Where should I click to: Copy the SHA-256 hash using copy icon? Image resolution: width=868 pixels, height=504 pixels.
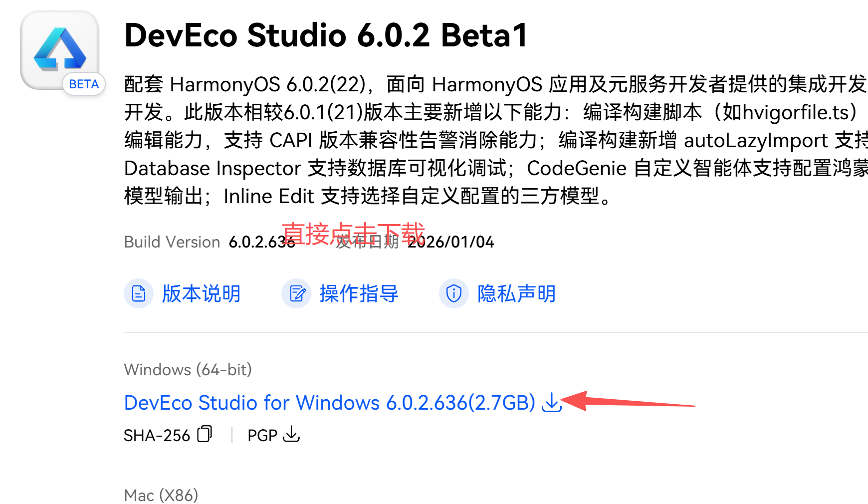tap(205, 434)
